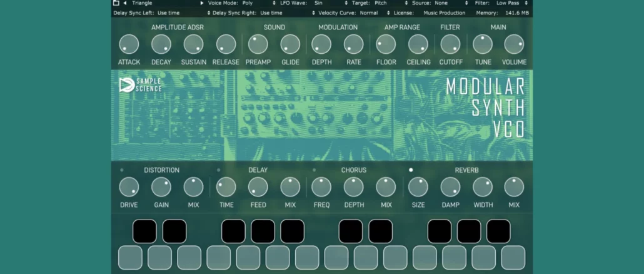Viewport: 644px width, 274px height.
Task: Play the fifth black key from the left
Action: click(293, 231)
